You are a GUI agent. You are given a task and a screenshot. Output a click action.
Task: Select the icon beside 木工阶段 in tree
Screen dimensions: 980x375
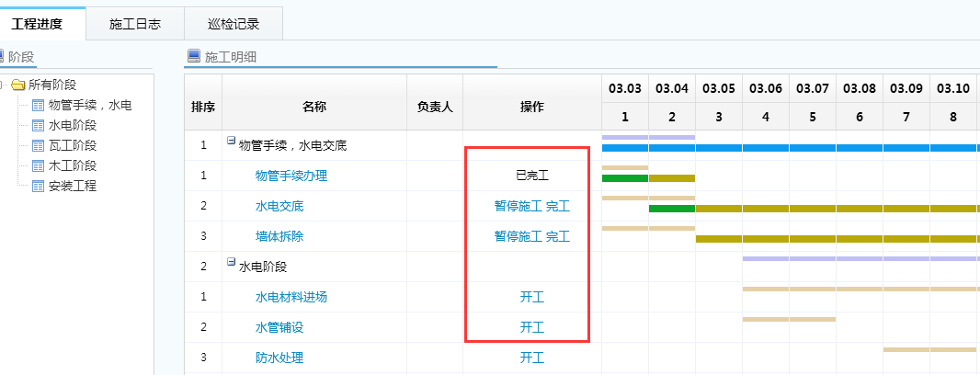click(38, 165)
